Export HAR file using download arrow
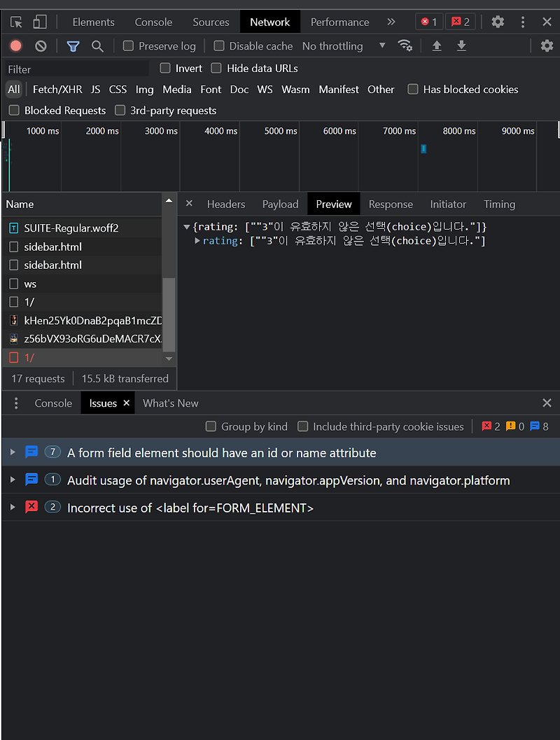This screenshot has width=560, height=740. coord(461,46)
